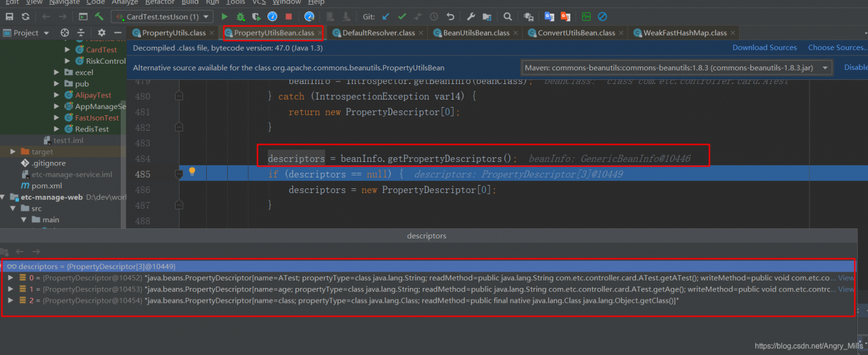
Task: Switch to the WeakFastHashMap.class tab
Action: 685,33
